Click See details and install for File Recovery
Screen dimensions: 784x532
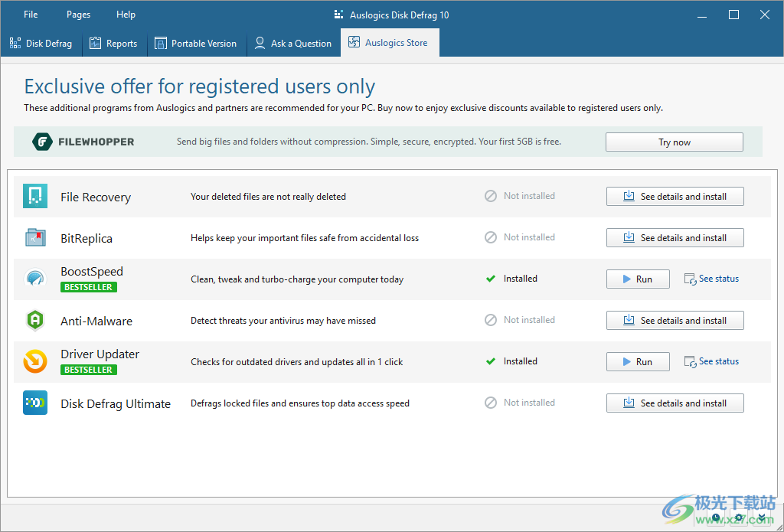(675, 197)
